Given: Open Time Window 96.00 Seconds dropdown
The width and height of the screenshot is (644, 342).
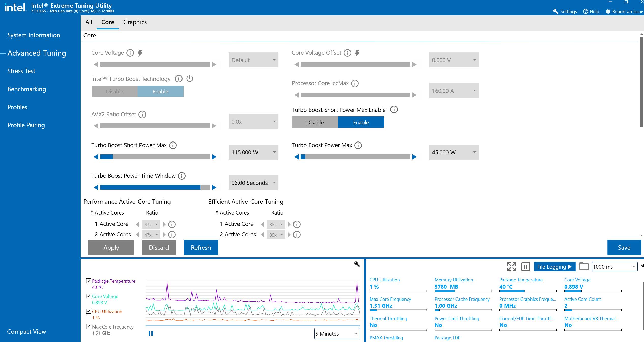Looking at the screenshot, I should point(253,183).
